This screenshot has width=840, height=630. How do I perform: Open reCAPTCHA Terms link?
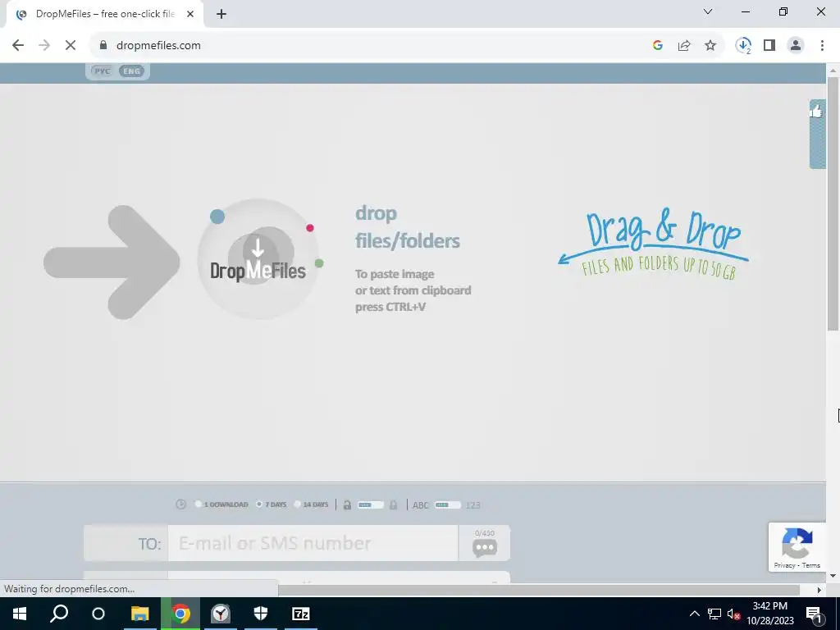811,565
